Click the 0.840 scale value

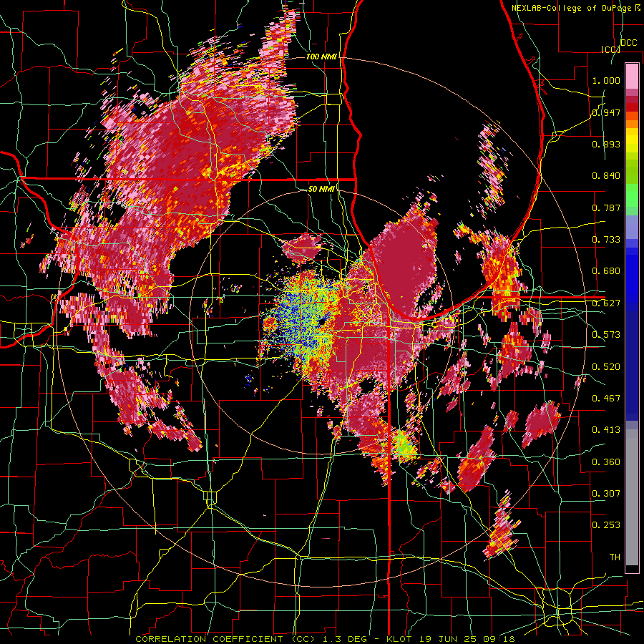(x=606, y=176)
